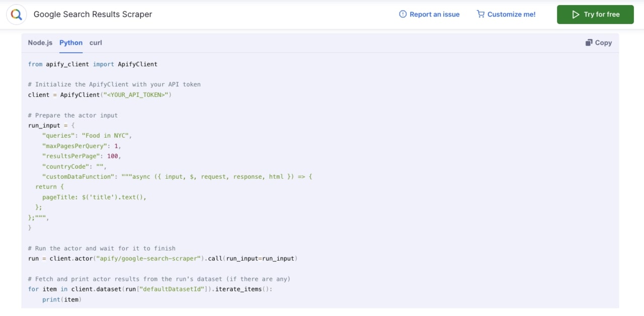Click the resultsPerPage value 100
This screenshot has width=644, height=316.
[x=112, y=156]
